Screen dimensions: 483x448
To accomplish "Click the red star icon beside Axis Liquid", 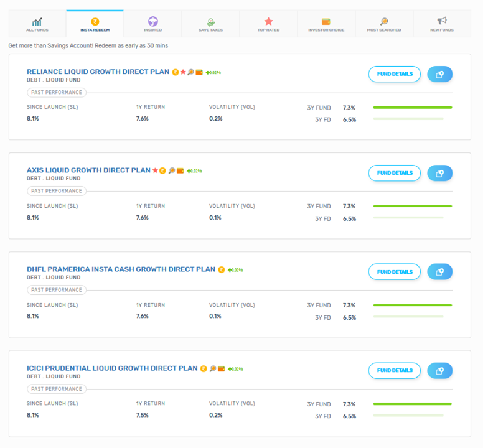I will point(155,170).
